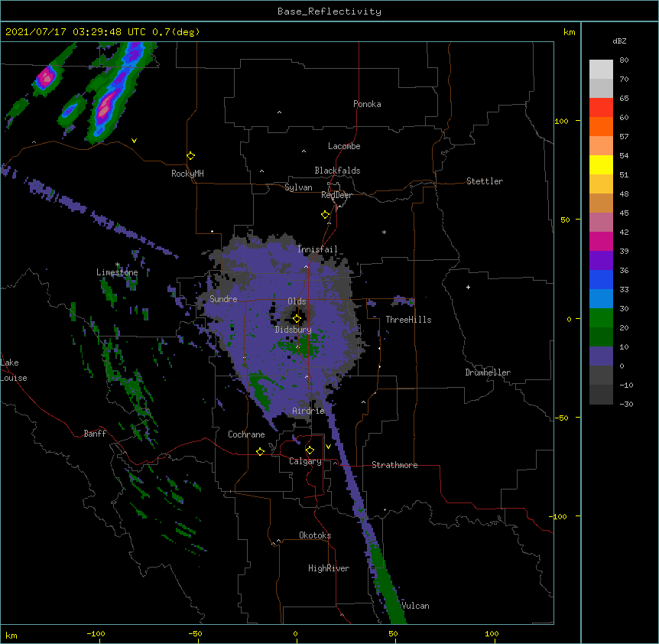Viewport: 659px width, 644px height.
Task: Select the Limestone label
Action: click(117, 272)
